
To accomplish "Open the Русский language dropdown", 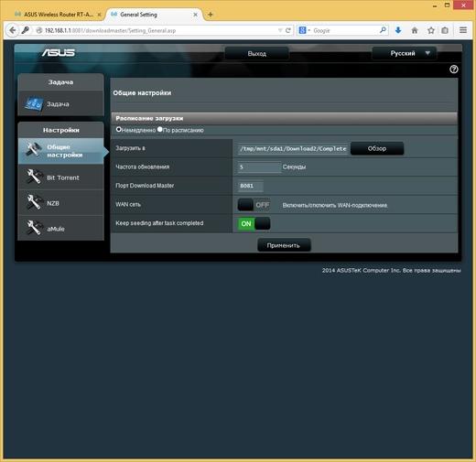I will [404, 53].
